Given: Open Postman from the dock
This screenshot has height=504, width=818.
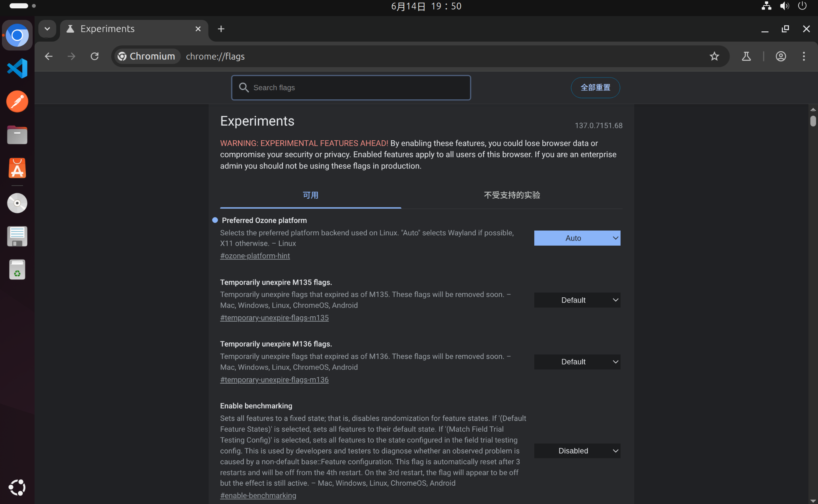Looking at the screenshot, I should coord(17,102).
